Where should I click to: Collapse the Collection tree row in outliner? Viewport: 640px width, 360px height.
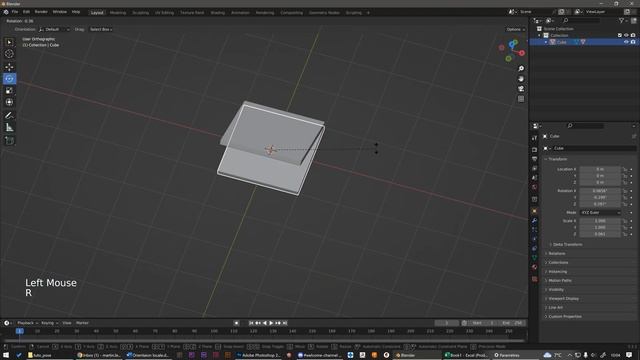[x=539, y=36]
